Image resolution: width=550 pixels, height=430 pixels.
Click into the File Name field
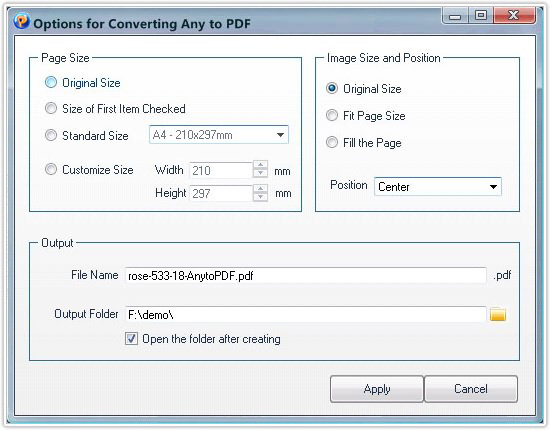pyautogui.click(x=306, y=275)
